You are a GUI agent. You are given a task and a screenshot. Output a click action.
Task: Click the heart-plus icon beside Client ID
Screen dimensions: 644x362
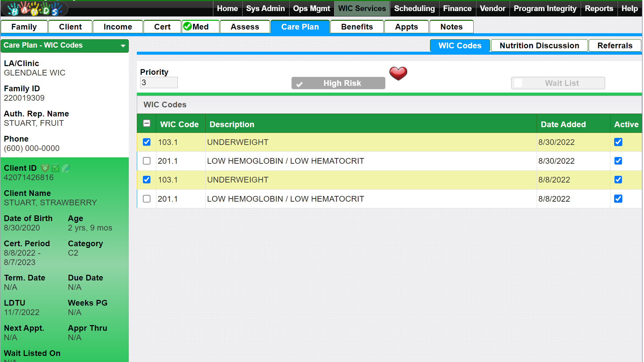click(45, 168)
